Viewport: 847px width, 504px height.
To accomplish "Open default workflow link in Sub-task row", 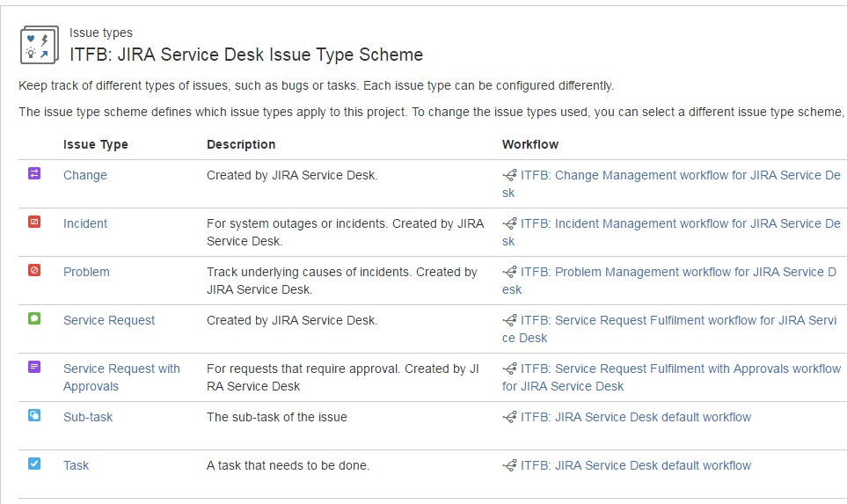I will pos(636,417).
